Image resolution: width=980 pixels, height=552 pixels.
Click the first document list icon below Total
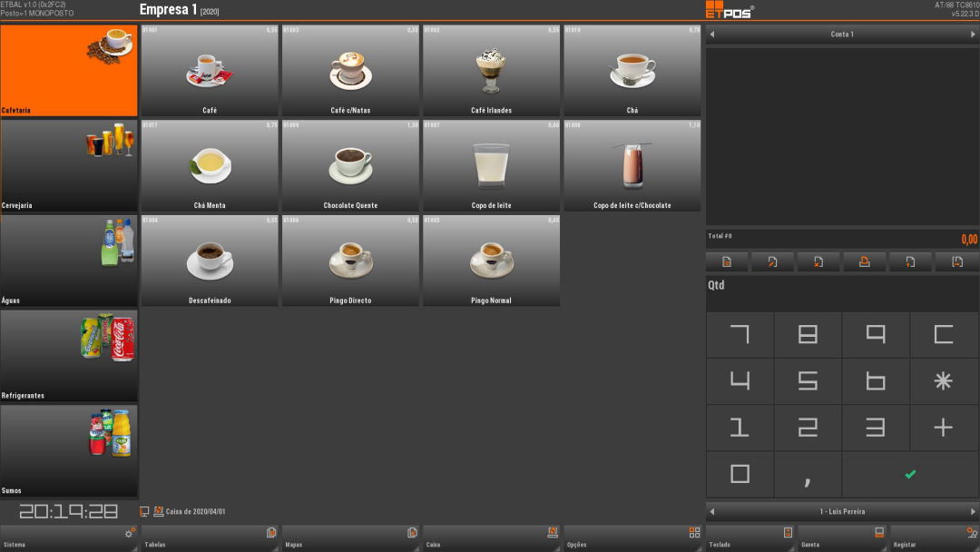coord(727,262)
